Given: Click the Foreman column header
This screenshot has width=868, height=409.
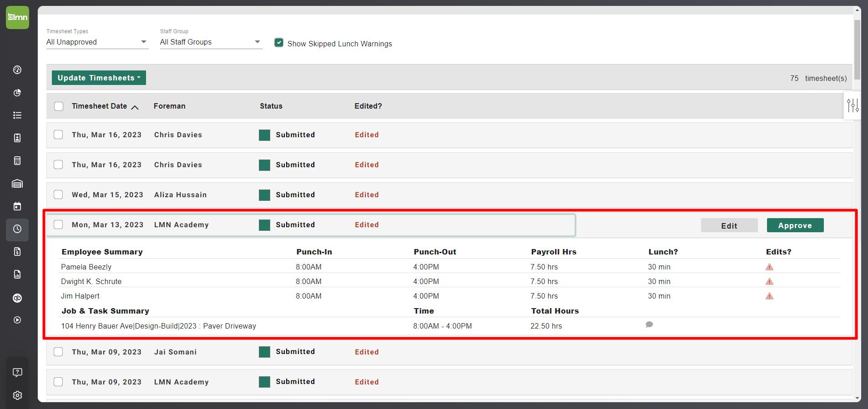Looking at the screenshot, I should tap(170, 106).
